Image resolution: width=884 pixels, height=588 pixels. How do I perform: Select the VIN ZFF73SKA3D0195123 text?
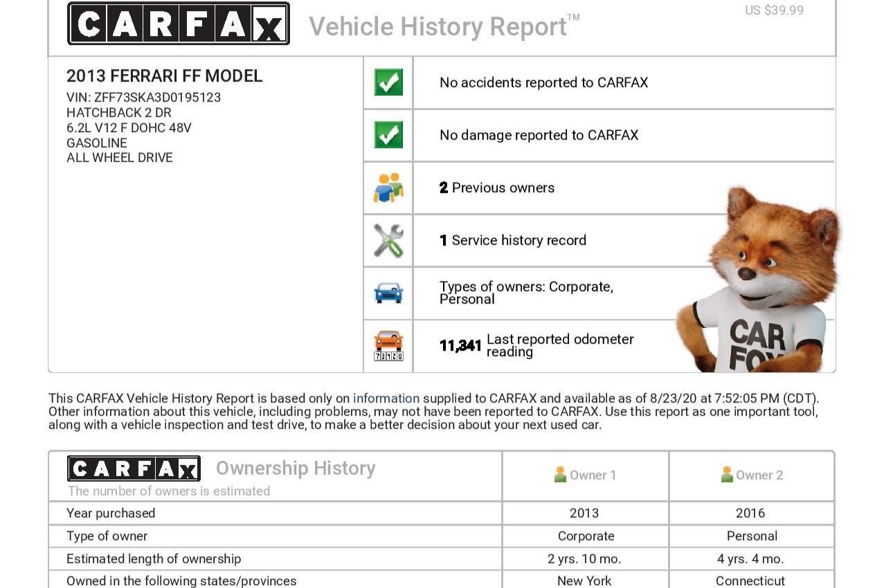tap(143, 98)
